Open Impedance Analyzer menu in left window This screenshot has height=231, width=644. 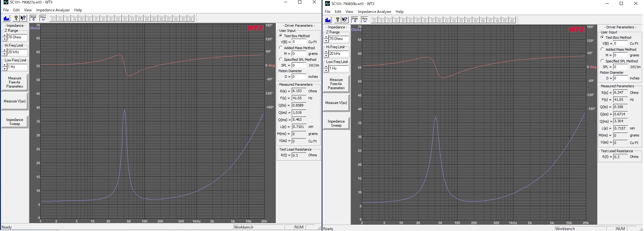(53, 10)
